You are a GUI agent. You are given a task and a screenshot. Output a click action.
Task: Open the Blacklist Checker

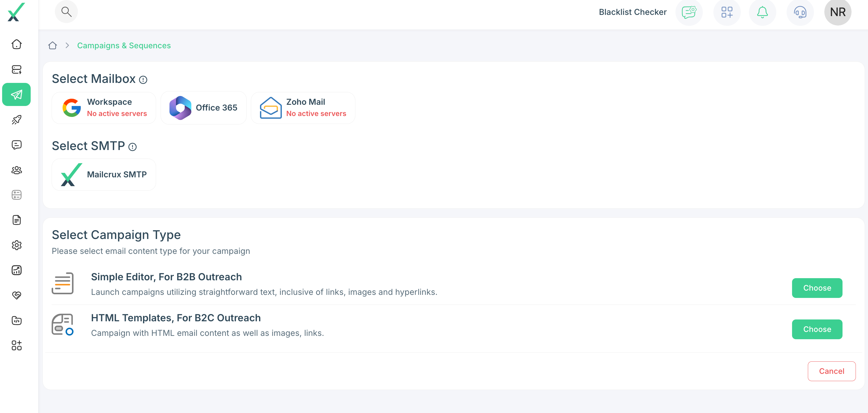pyautogui.click(x=632, y=12)
